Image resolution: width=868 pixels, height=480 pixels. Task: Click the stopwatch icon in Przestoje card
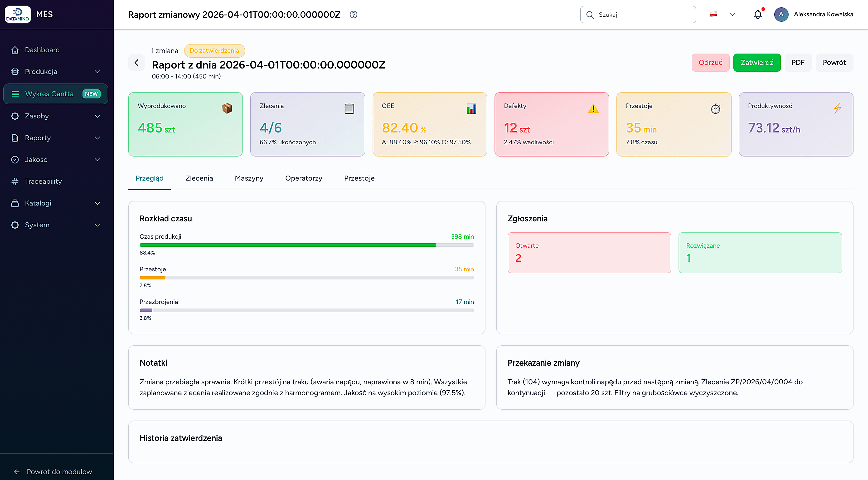click(x=715, y=108)
